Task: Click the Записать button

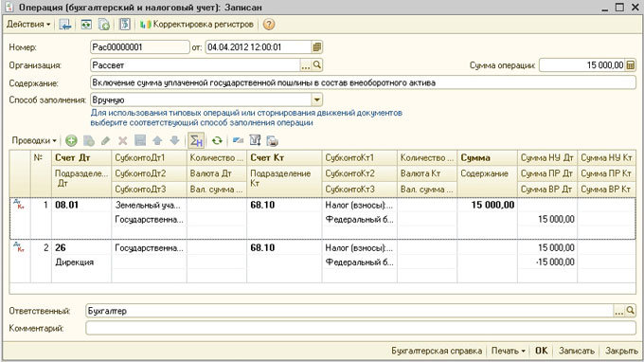Action: tap(576, 351)
